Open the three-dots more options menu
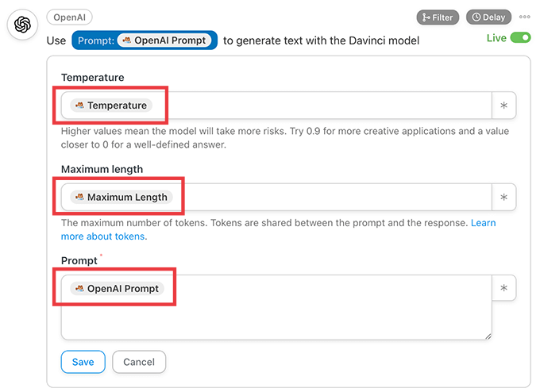 (x=525, y=17)
